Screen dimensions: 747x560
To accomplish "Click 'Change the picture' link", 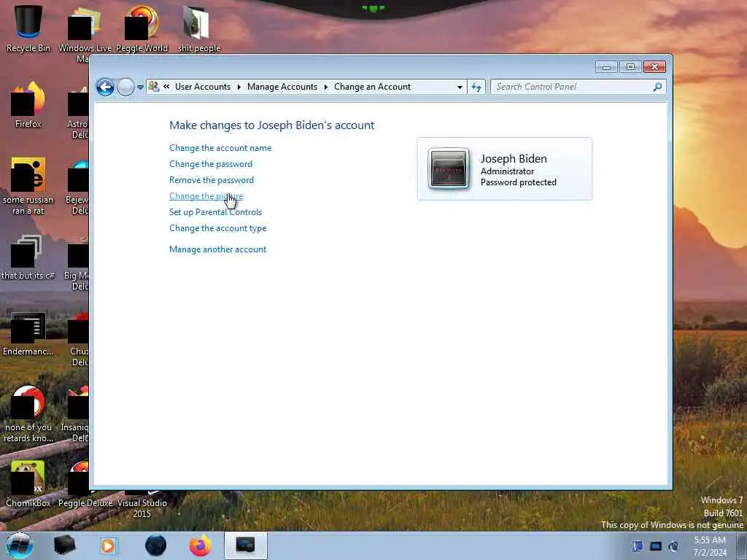I will pos(206,196).
